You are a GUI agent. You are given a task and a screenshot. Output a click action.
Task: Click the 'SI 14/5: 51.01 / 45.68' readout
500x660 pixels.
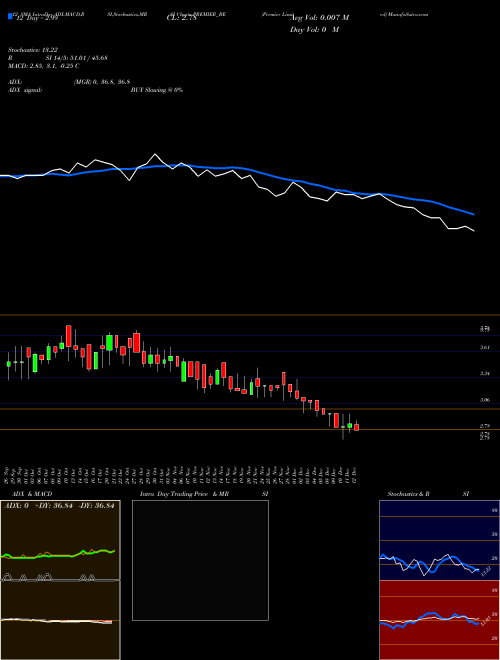pos(77,58)
